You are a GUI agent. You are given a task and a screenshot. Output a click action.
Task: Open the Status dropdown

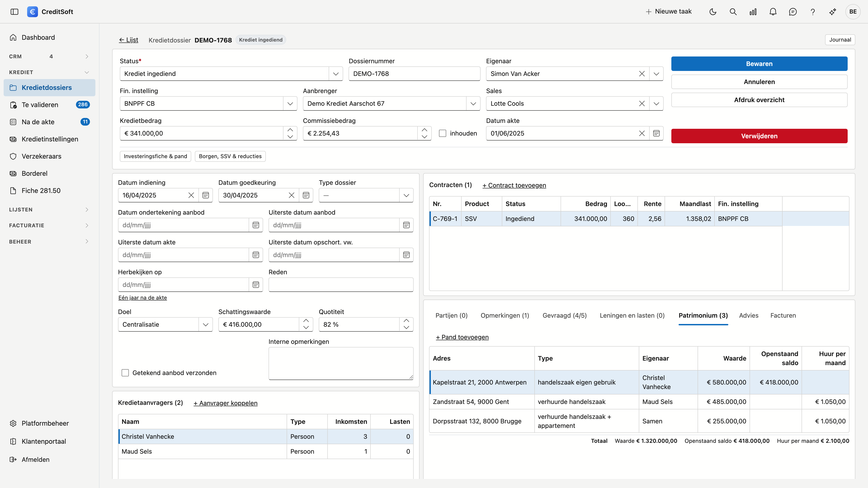(336, 74)
